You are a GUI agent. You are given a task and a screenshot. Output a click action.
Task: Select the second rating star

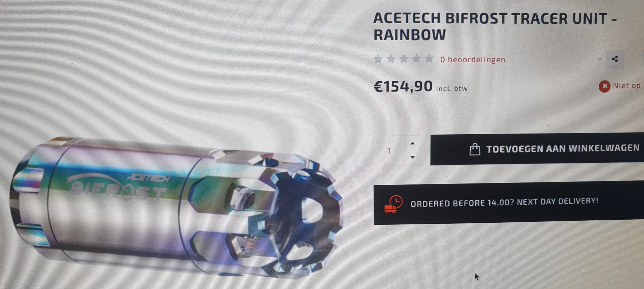[x=391, y=59]
